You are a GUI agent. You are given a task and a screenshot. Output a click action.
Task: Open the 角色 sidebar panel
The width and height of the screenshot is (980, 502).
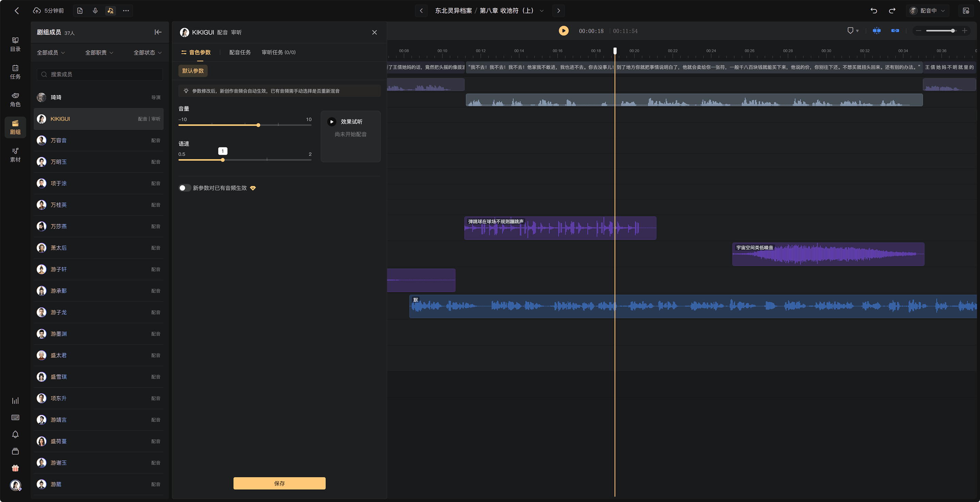(15, 100)
